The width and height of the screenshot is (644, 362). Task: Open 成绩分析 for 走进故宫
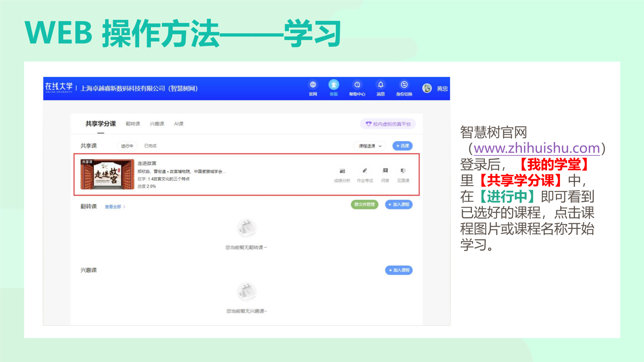(342, 171)
